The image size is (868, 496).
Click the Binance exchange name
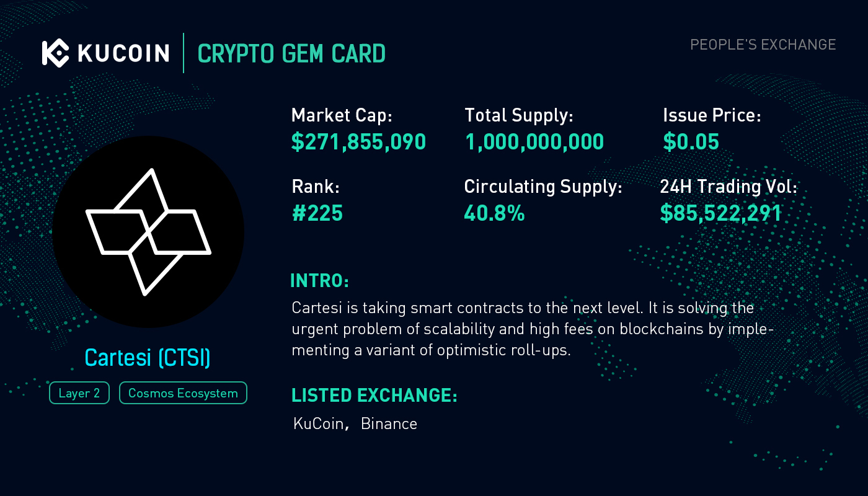(x=389, y=424)
